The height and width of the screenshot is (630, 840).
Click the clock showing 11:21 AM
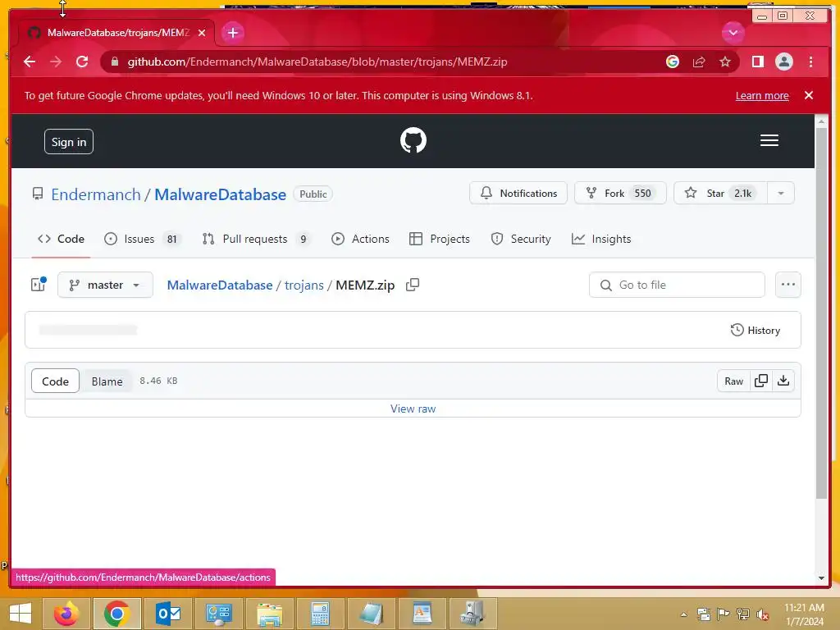[804, 614]
